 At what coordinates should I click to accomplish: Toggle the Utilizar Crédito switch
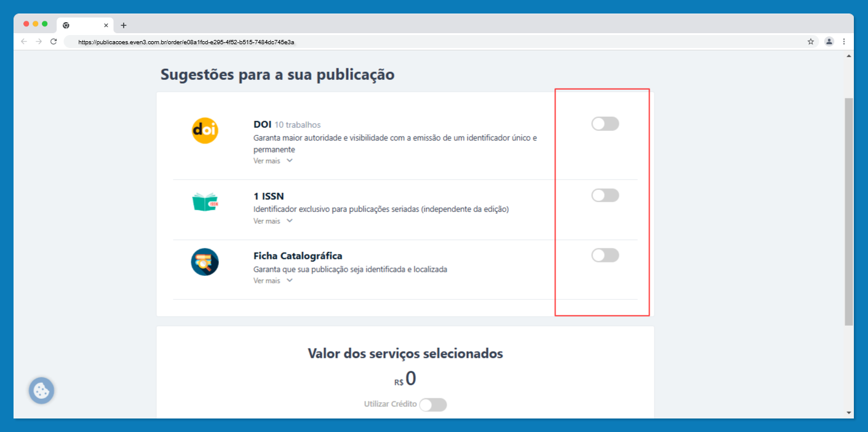tap(433, 404)
